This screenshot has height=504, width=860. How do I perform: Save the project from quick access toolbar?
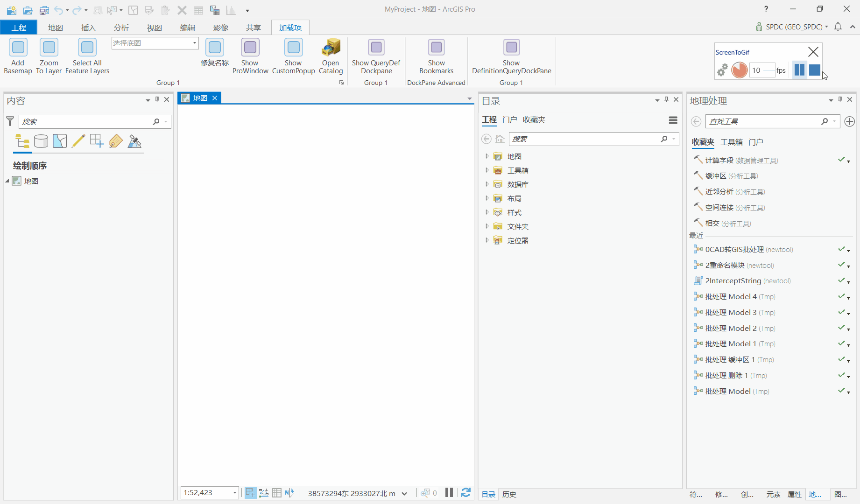[x=44, y=10]
